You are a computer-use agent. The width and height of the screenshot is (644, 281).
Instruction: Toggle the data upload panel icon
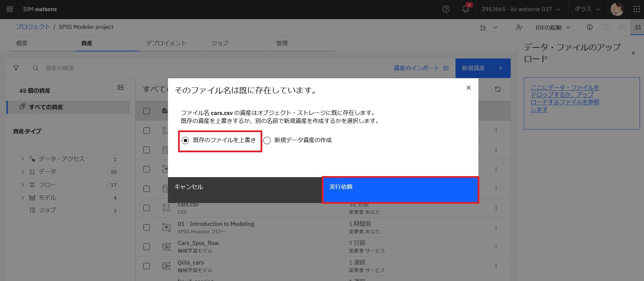coord(638,27)
